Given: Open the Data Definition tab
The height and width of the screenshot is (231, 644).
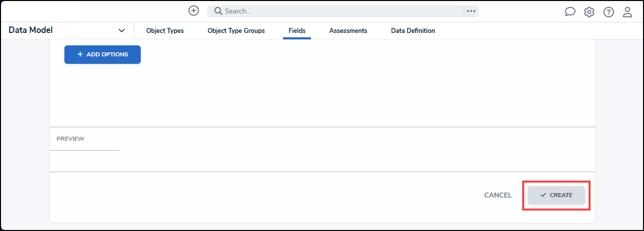Looking at the screenshot, I should tap(413, 31).
